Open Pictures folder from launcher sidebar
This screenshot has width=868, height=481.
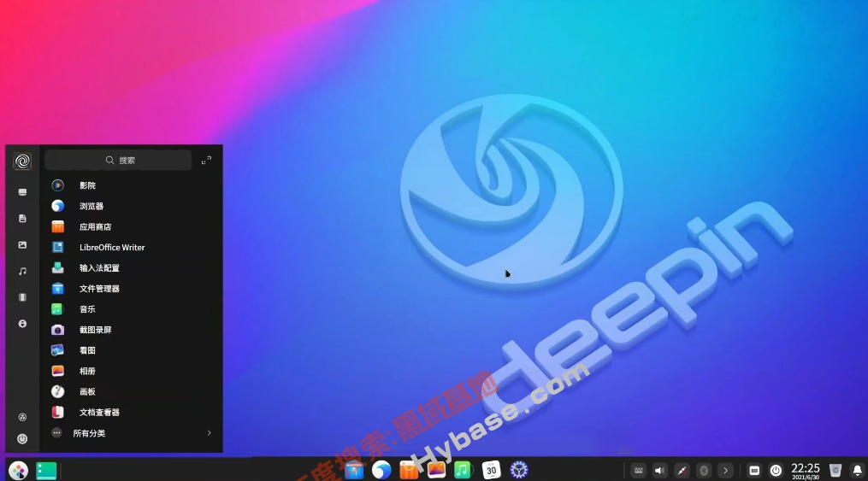pos(22,244)
